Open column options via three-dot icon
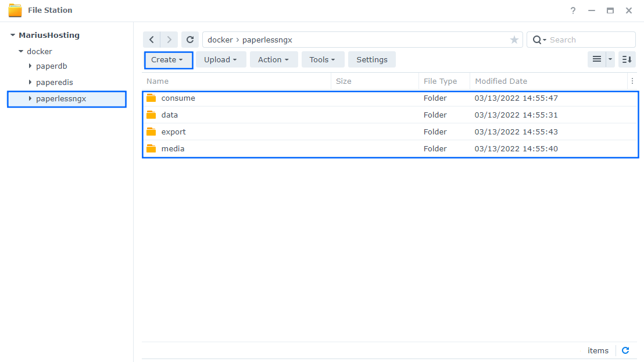Image resolution: width=644 pixels, height=362 pixels. pos(632,81)
